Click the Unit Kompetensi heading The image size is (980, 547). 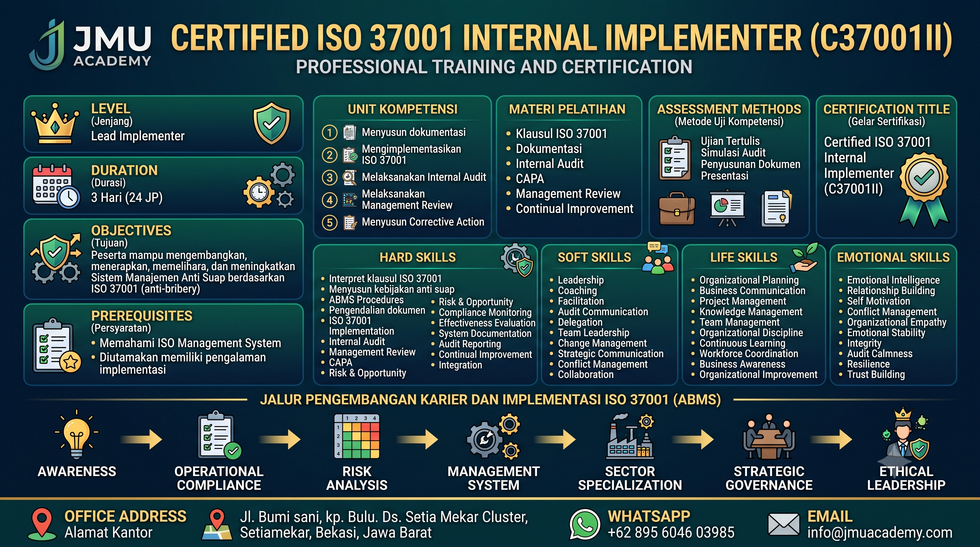tap(402, 109)
